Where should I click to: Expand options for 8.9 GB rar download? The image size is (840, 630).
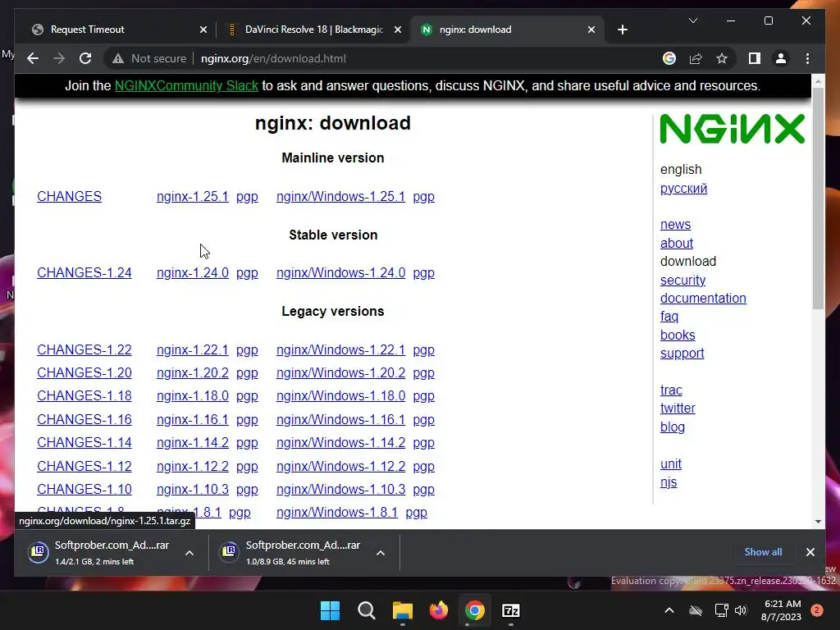pyautogui.click(x=381, y=553)
